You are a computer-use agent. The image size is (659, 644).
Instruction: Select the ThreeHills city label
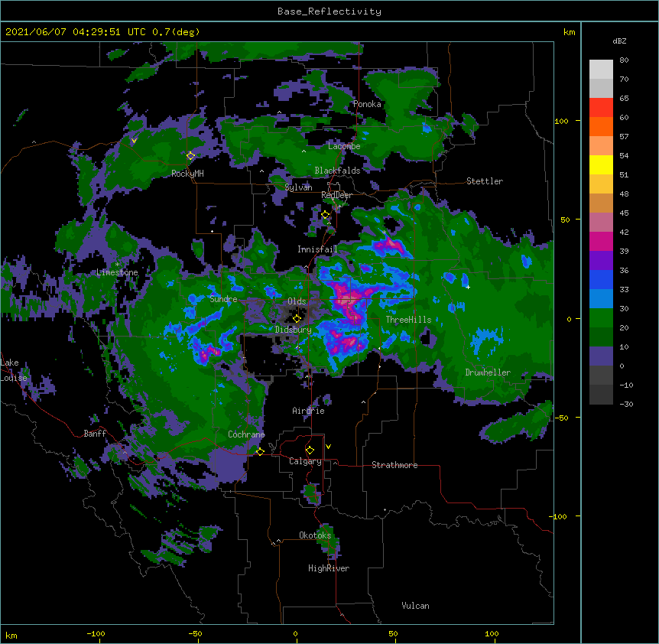408,320
